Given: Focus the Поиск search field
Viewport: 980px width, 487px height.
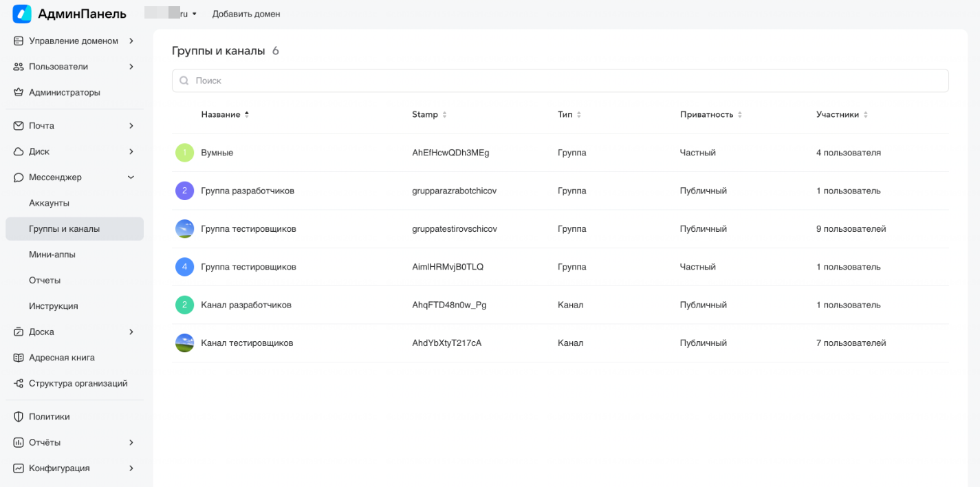Looking at the screenshot, I should [x=560, y=80].
